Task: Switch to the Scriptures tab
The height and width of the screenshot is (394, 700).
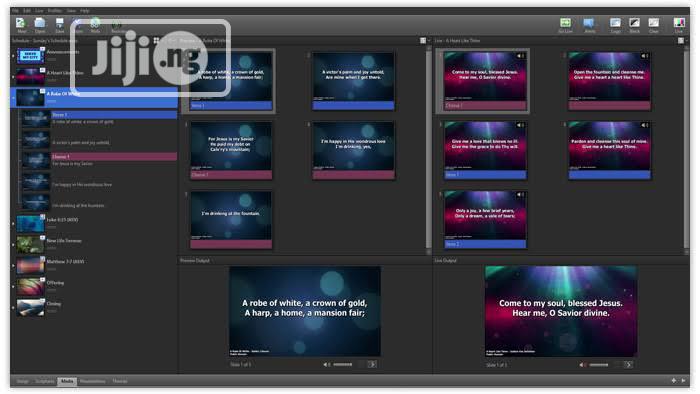Action: tap(44, 381)
